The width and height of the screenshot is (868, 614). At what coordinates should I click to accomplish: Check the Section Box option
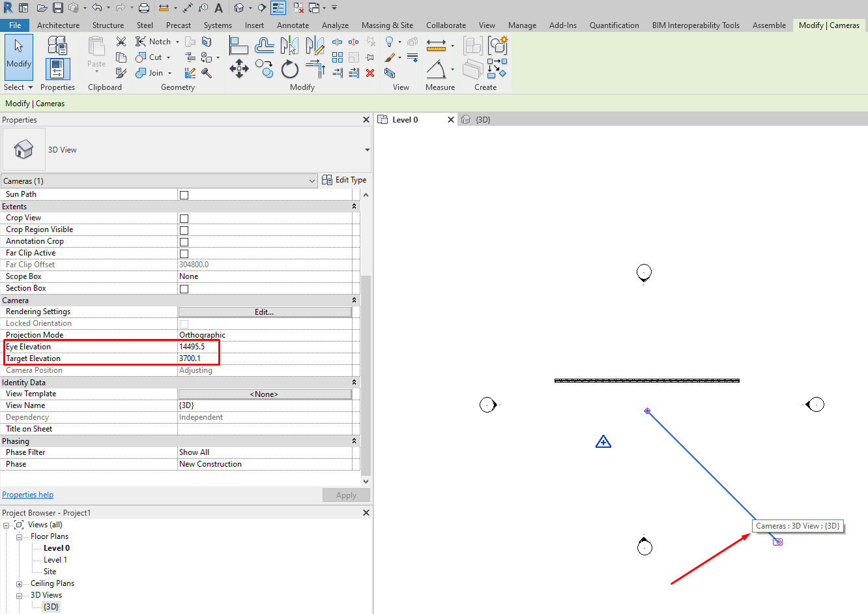click(x=182, y=287)
